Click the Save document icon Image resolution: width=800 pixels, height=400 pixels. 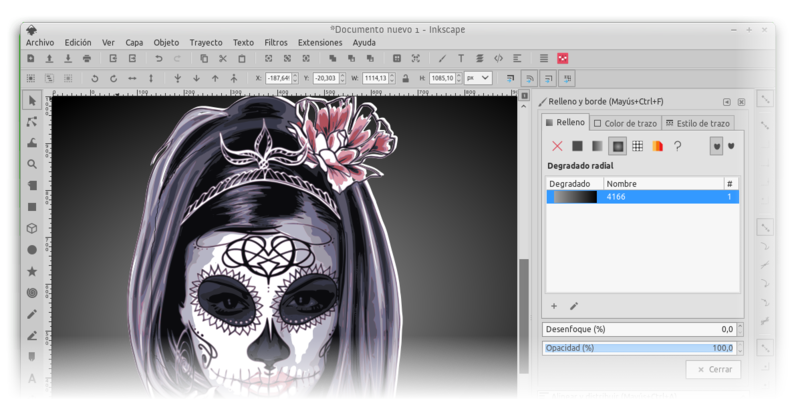[x=68, y=59]
